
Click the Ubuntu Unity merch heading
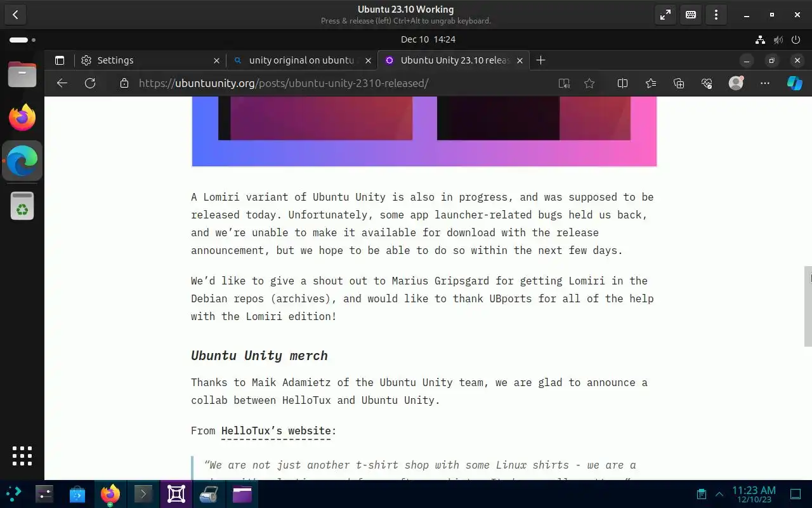tap(259, 356)
